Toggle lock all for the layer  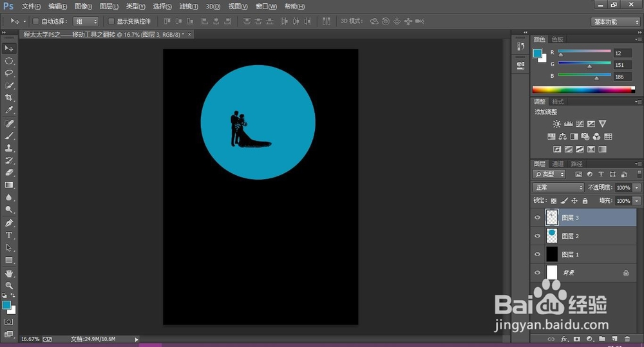[585, 201]
